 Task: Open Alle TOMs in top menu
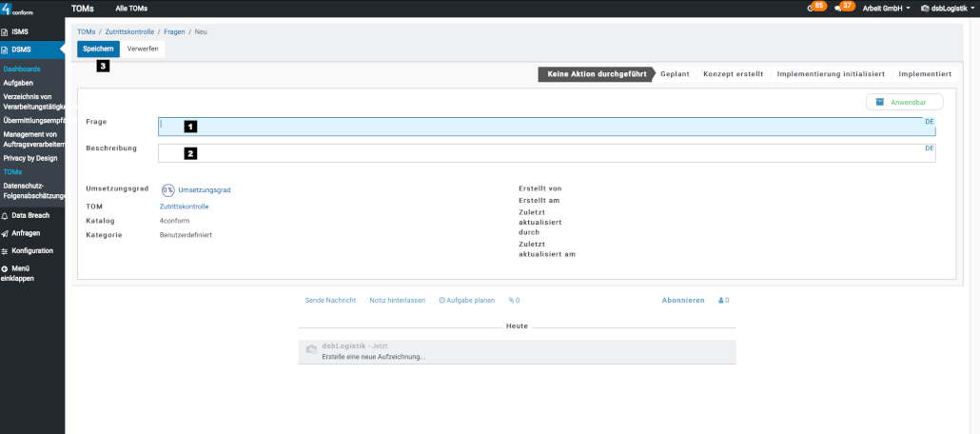pos(131,8)
